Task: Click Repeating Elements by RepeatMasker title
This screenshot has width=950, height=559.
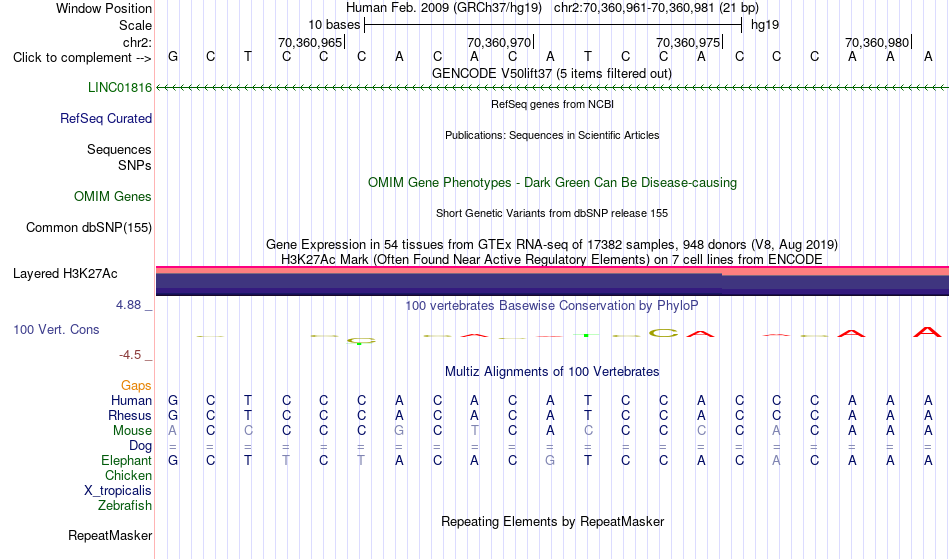Action: point(553,521)
